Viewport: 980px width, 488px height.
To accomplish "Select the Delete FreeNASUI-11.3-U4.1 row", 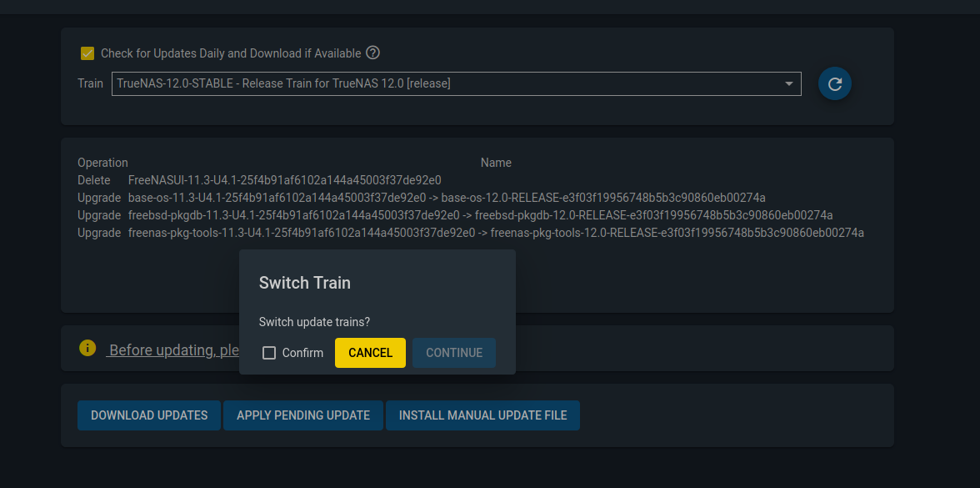I will point(259,180).
